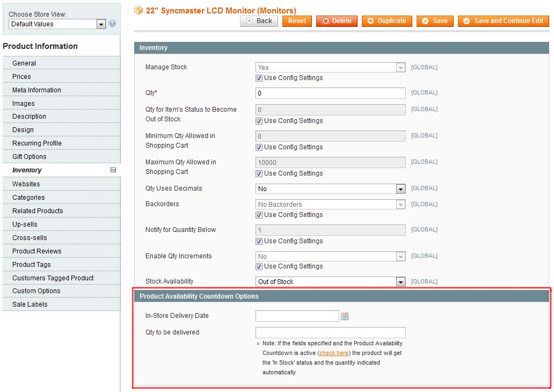View the Product Tags tab
This screenshot has height=392, width=554.
click(x=62, y=265)
